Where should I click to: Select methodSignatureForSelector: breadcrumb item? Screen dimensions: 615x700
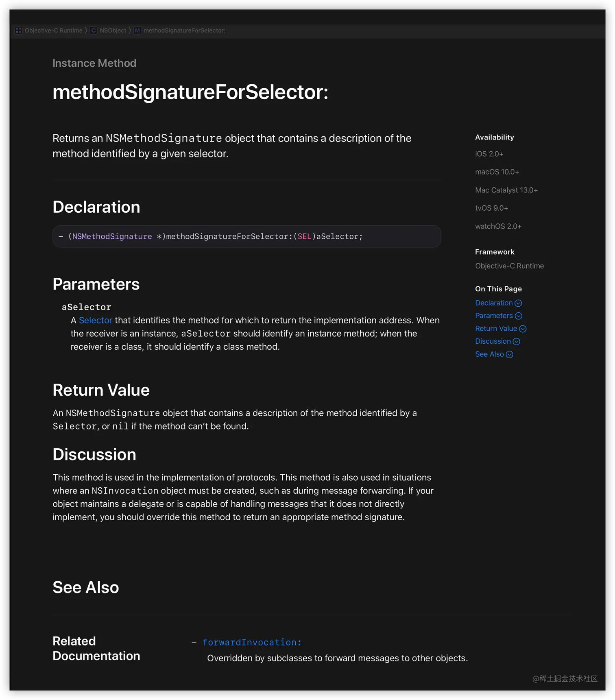185,30
